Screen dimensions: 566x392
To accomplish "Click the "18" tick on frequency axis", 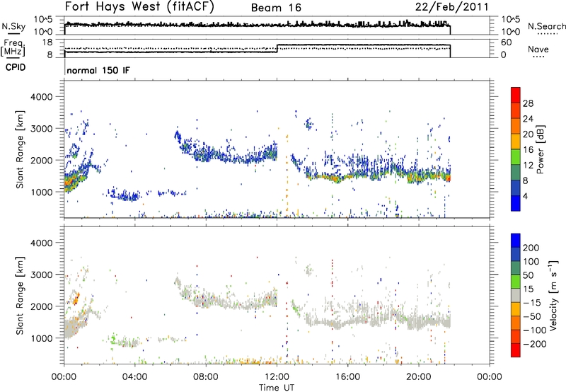I will (47, 42).
